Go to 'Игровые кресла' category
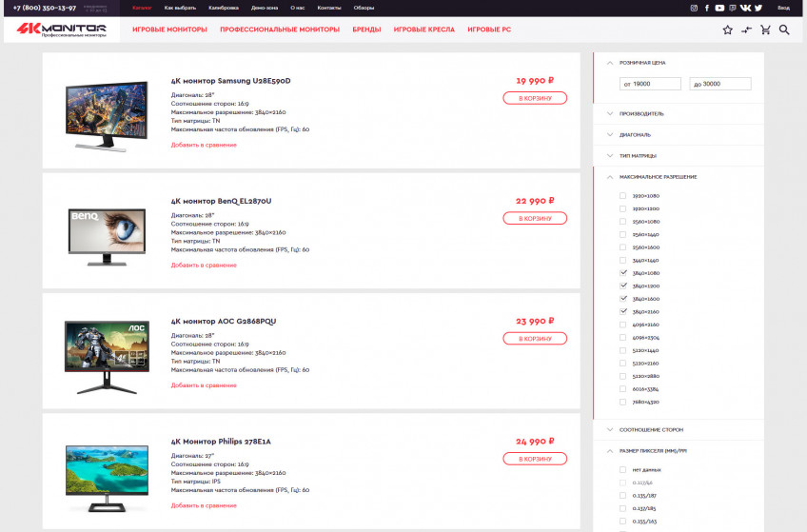 [x=424, y=30]
